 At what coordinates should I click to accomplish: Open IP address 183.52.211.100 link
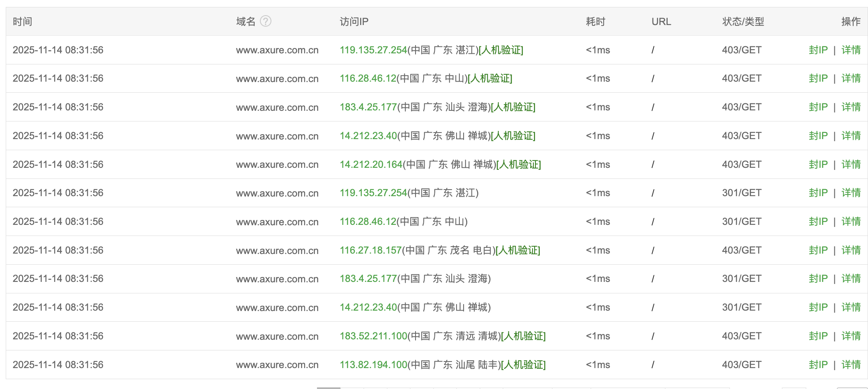click(373, 336)
